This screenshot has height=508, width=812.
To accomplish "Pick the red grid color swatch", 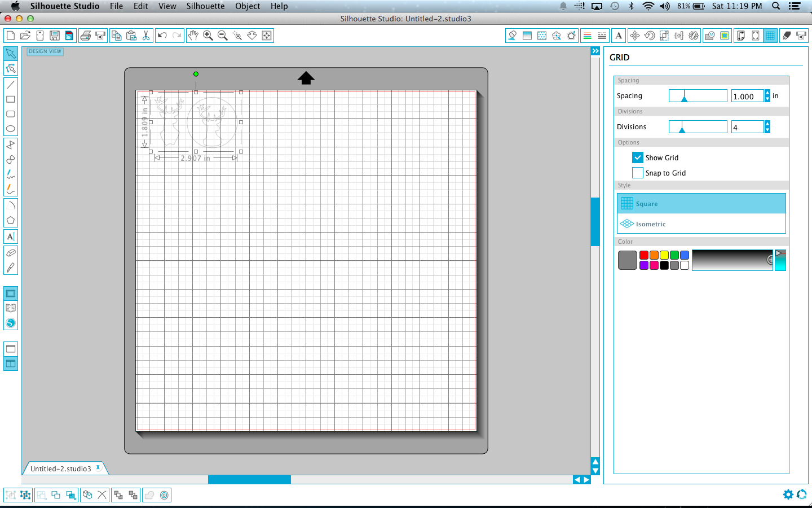I will 644,255.
